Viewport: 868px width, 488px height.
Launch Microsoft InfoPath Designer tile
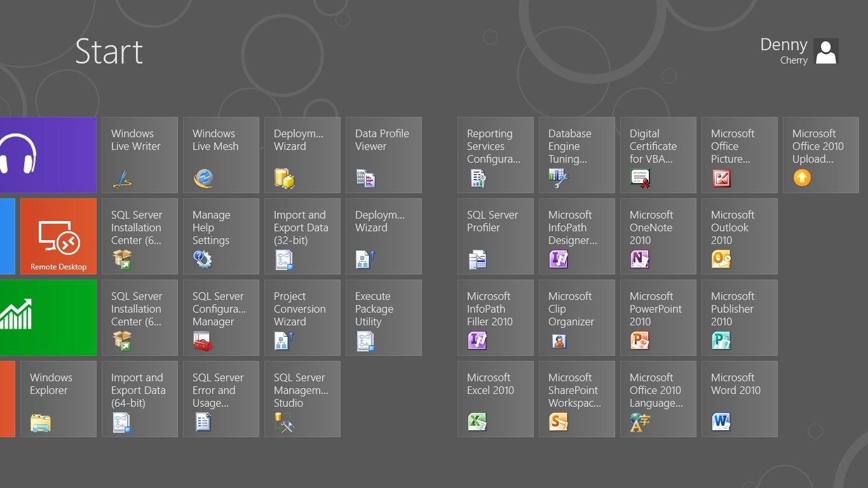(577, 236)
